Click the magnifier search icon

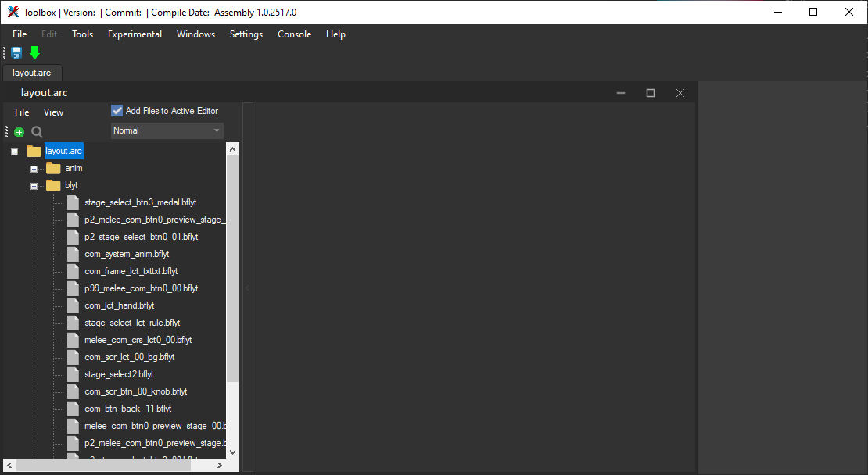(37, 132)
